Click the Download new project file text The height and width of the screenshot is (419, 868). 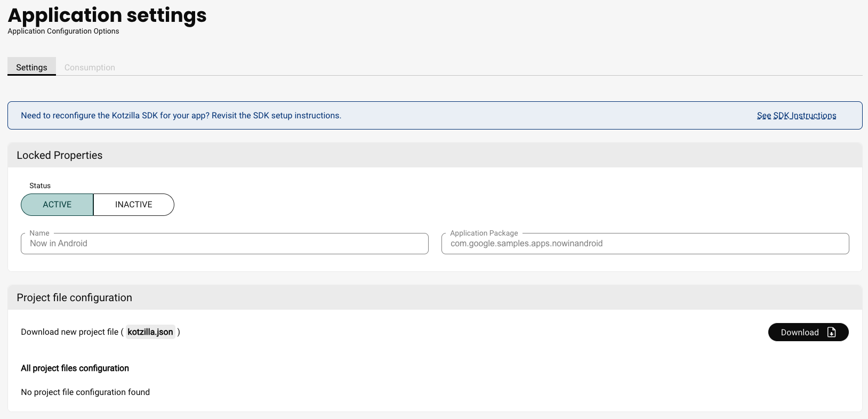click(69, 332)
